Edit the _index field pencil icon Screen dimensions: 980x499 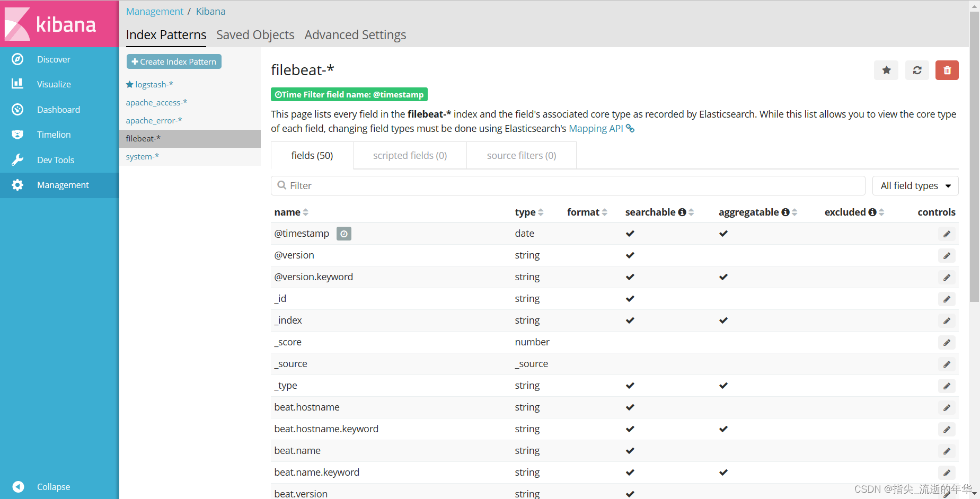coord(947,320)
